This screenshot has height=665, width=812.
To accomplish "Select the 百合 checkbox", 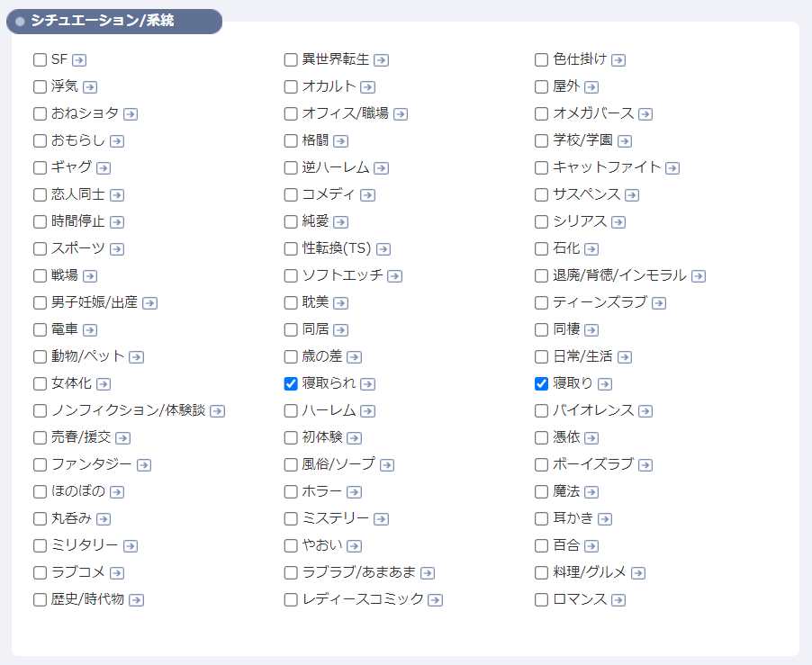I will click(x=541, y=545).
